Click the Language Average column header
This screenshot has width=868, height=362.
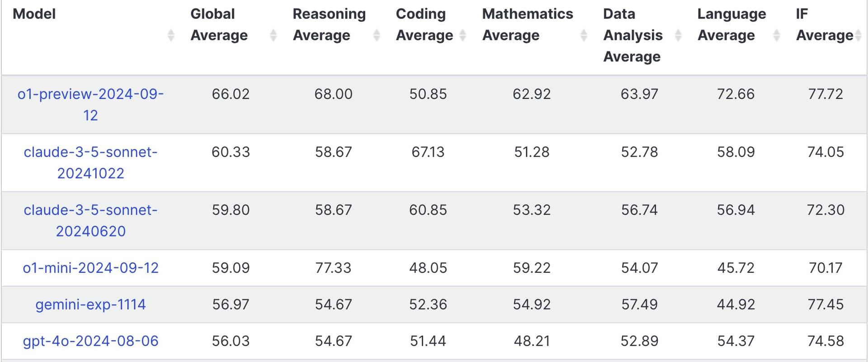tap(731, 24)
